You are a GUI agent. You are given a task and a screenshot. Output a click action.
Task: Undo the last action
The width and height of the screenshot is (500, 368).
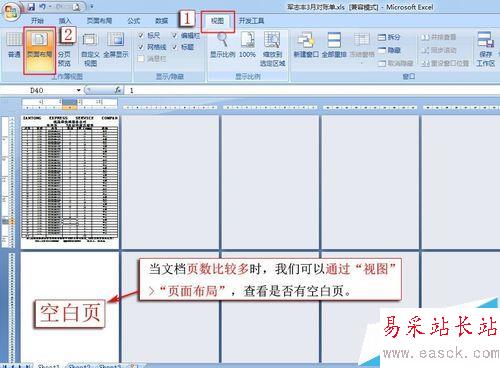(42, 7)
